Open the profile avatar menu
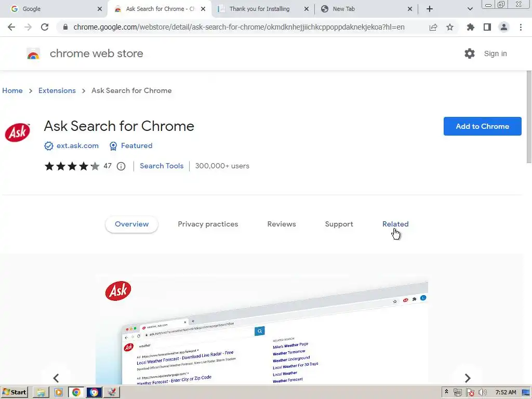Image resolution: width=532 pixels, height=399 pixels. [504, 27]
